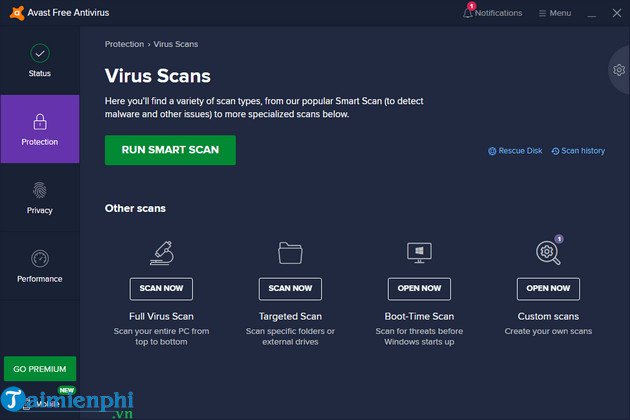
Task: Click Virus Scans in the breadcrumb
Action: coord(176,44)
